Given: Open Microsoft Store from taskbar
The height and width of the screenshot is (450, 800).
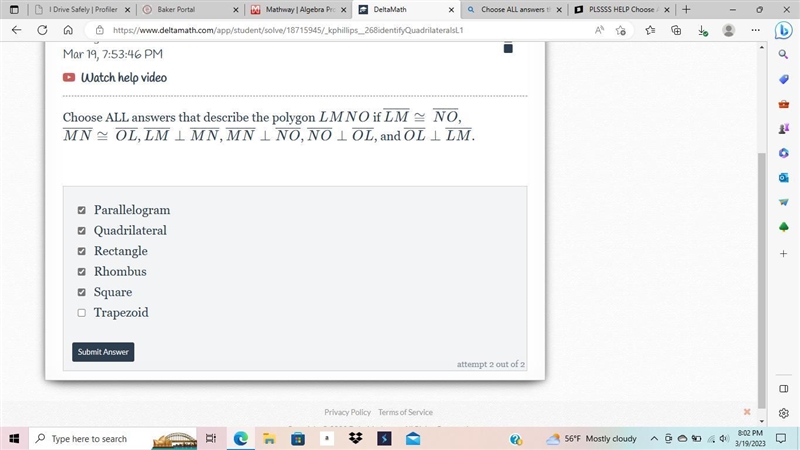Looking at the screenshot, I should coord(298,439).
